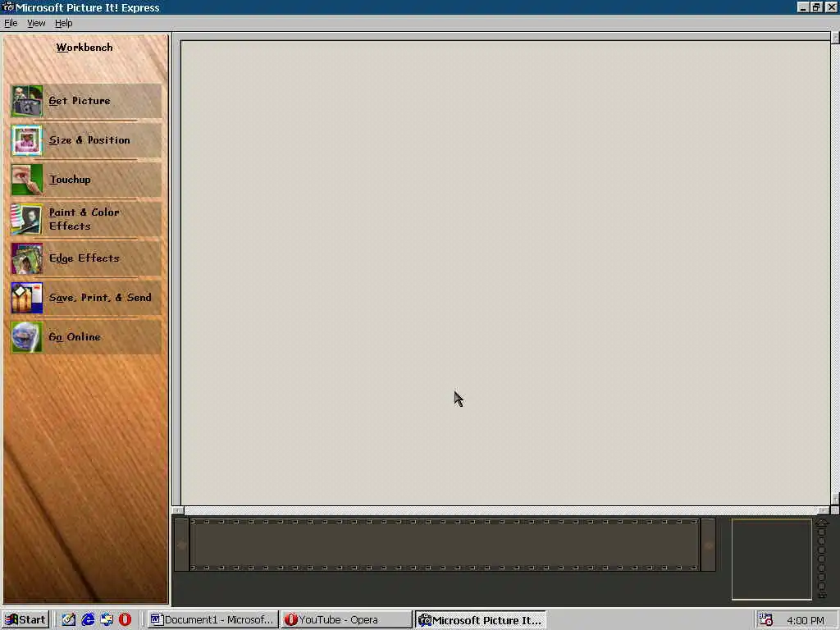This screenshot has width=840, height=630.
Task: Open the Edge Effects icon
Action: pos(27,258)
